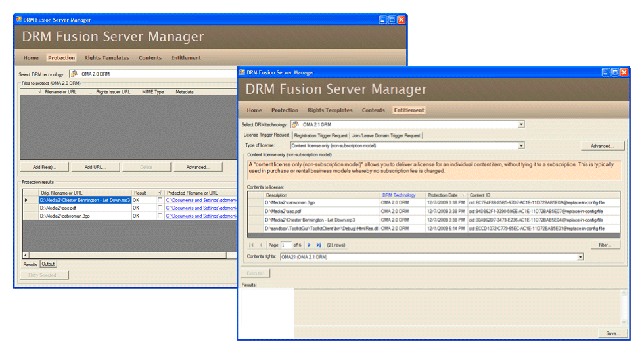Click Execute! button
Image resolution: width=644 pixels, height=355 pixels.
point(255,273)
